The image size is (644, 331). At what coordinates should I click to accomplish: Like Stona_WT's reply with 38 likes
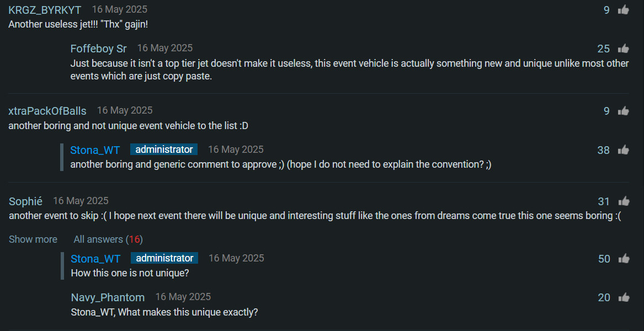pos(623,150)
